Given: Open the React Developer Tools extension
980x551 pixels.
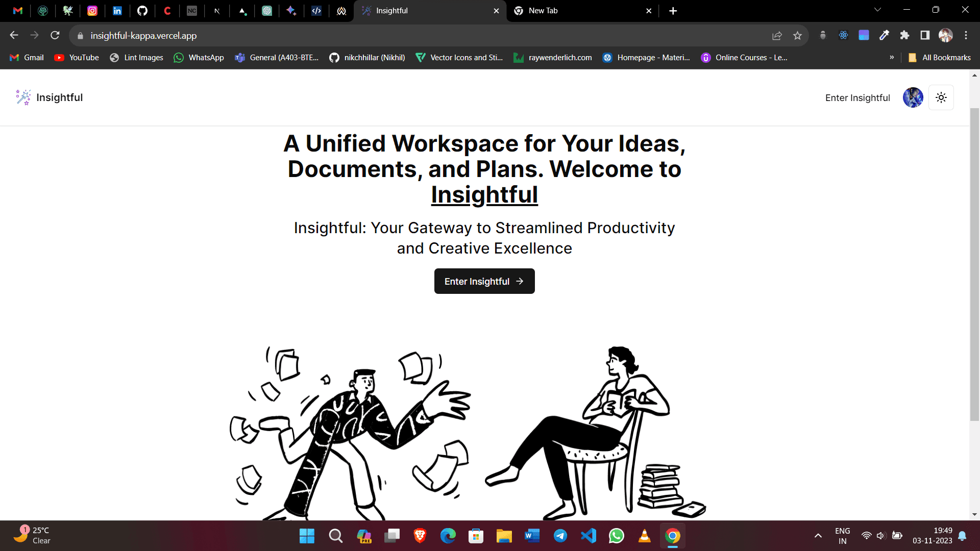Looking at the screenshot, I should (x=843, y=35).
